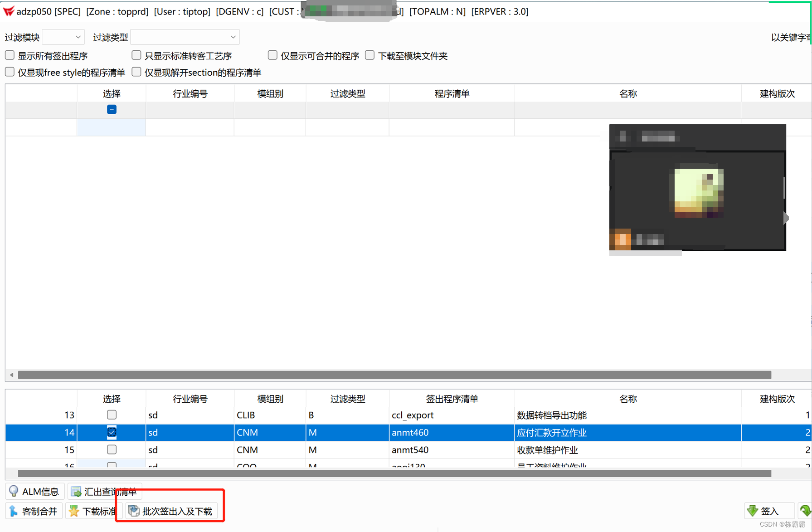Viewport: 812px width, 532px height.
Task: Select the anmt540 cell
Action: coord(452,450)
